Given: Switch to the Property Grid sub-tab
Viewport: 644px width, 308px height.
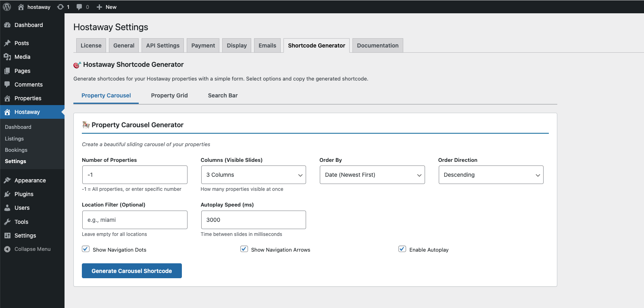Looking at the screenshot, I should [x=169, y=95].
